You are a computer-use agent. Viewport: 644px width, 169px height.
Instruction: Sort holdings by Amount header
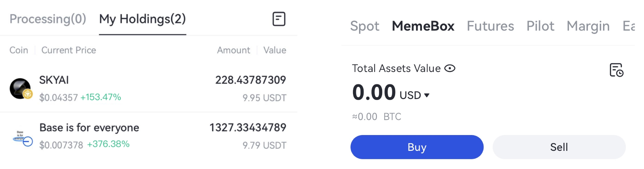point(234,50)
